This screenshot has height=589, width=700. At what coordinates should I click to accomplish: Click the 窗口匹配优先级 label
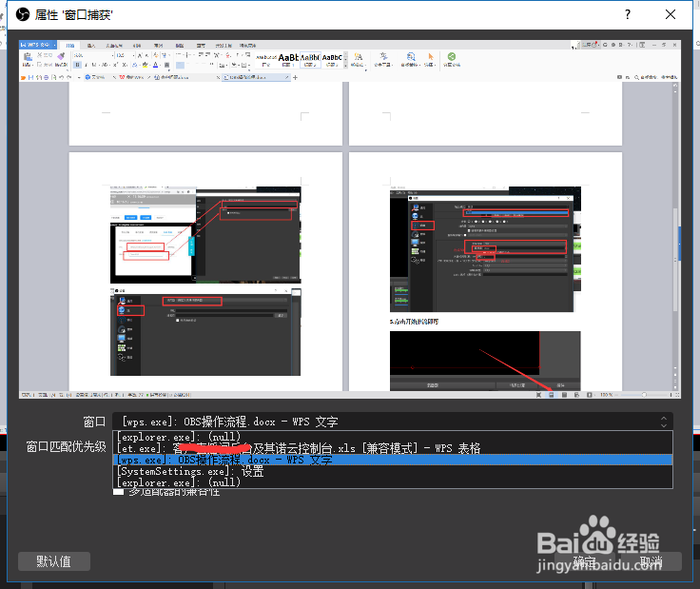click(66, 446)
